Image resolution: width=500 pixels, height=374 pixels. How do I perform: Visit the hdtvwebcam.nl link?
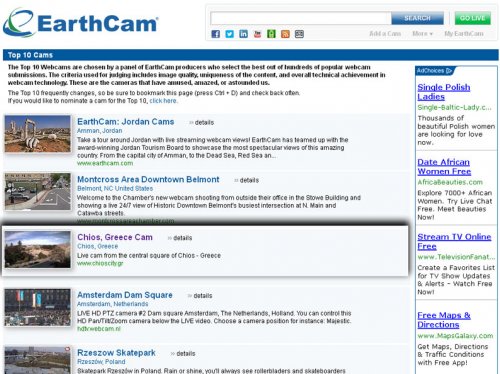pos(99,329)
